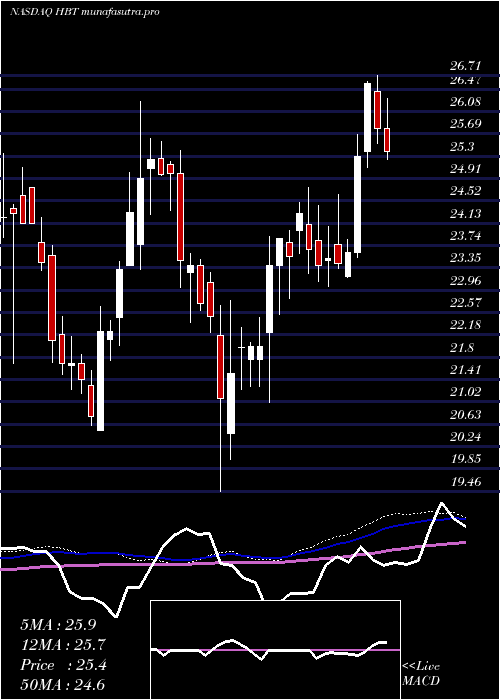Click the 25.69 price axis label

click(465, 124)
